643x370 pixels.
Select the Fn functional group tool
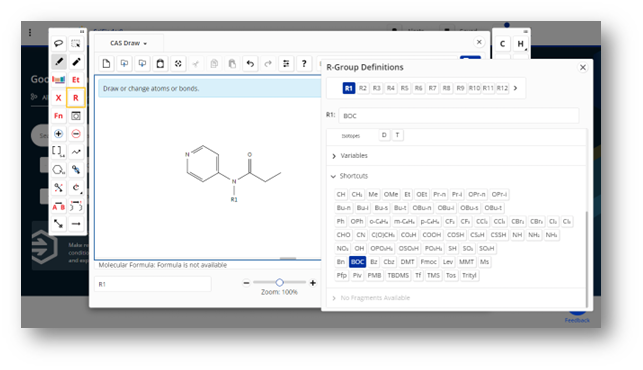(59, 116)
